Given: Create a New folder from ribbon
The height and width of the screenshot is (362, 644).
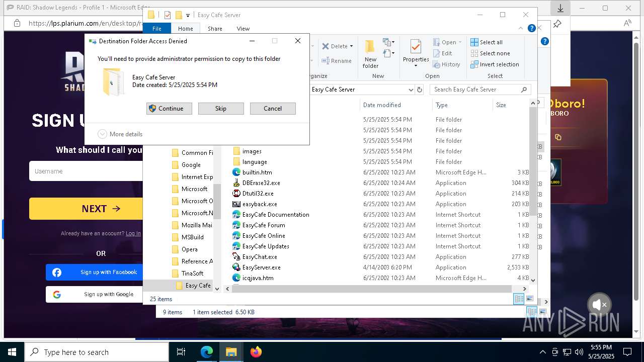Looking at the screenshot, I should coord(370,54).
